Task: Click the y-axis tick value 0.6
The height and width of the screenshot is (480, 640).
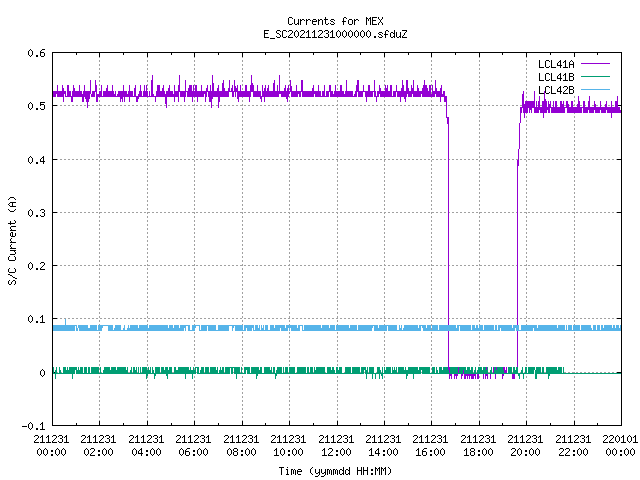Action: click(36, 53)
